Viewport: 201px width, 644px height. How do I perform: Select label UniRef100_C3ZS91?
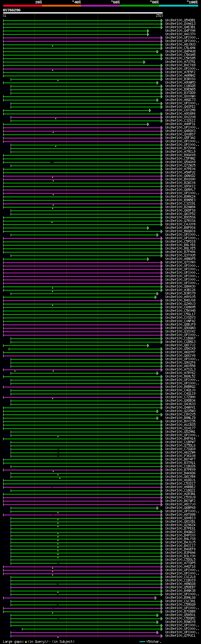(180, 204)
